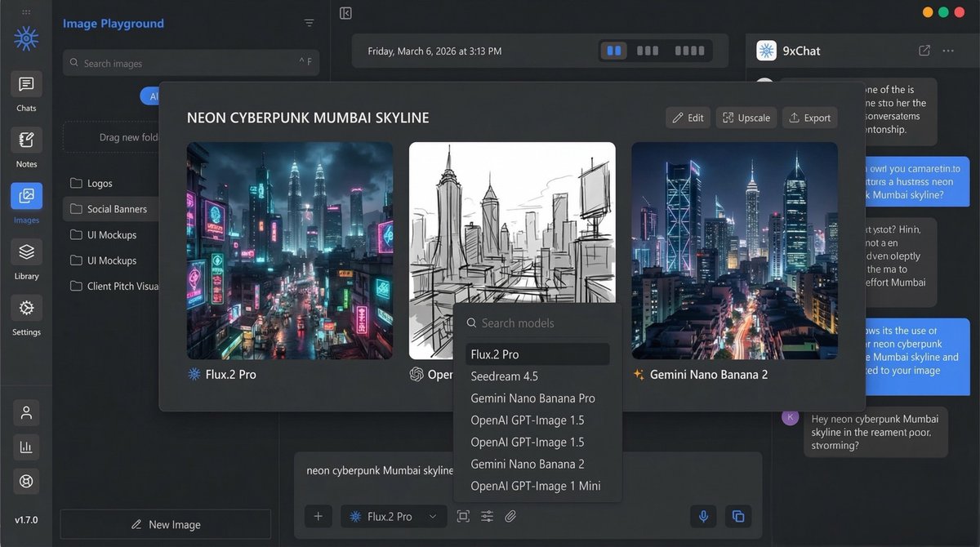Click the app logo at the sidebar top

click(26, 38)
